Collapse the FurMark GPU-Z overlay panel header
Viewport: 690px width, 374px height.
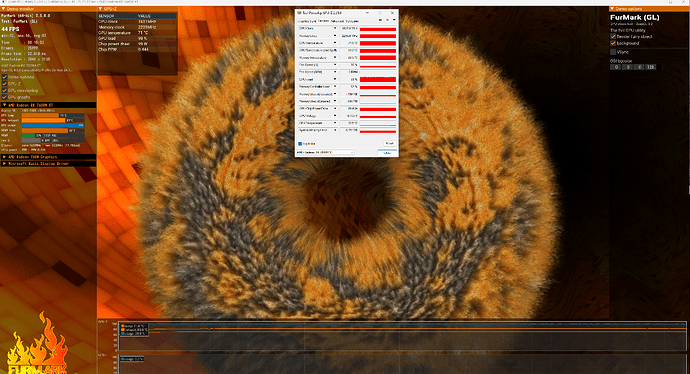pos(101,9)
